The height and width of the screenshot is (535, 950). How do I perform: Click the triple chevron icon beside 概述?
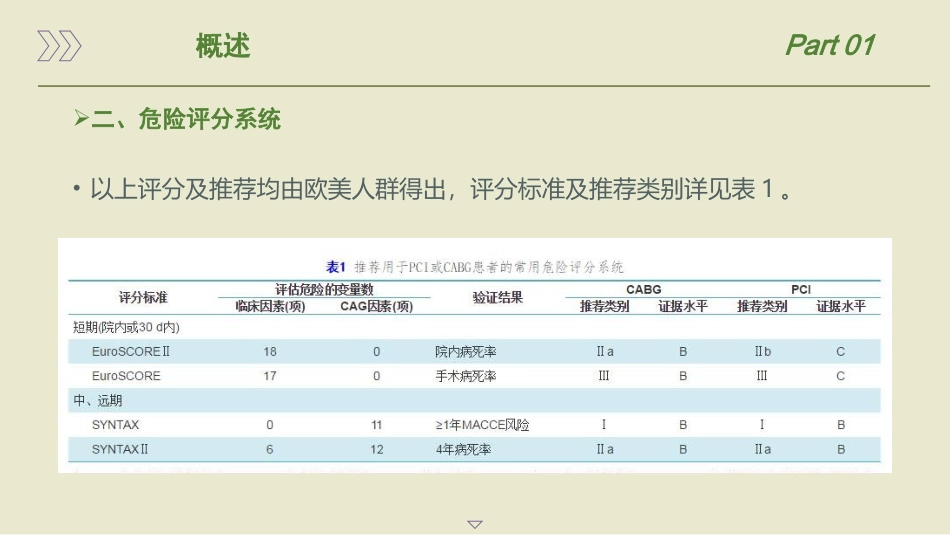[59, 45]
